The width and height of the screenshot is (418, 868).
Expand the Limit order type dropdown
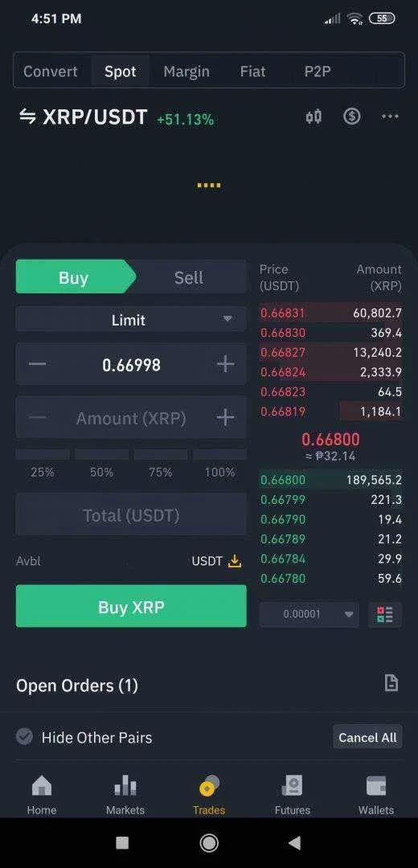[131, 319]
